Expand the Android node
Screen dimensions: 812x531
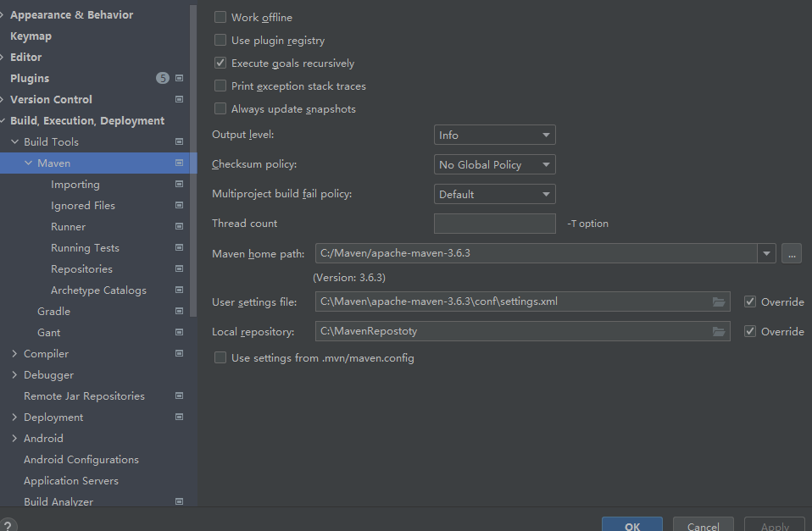coord(14,439)
